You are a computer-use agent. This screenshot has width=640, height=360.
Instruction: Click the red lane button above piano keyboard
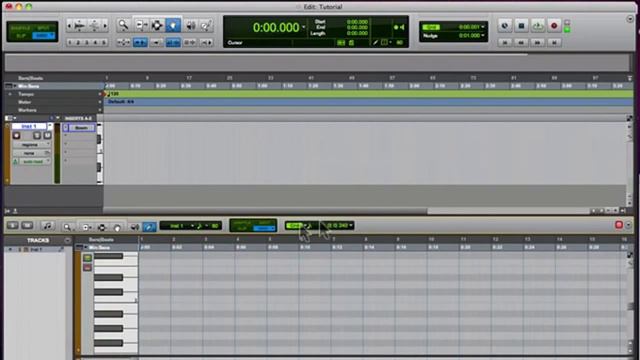coord(87,267)
